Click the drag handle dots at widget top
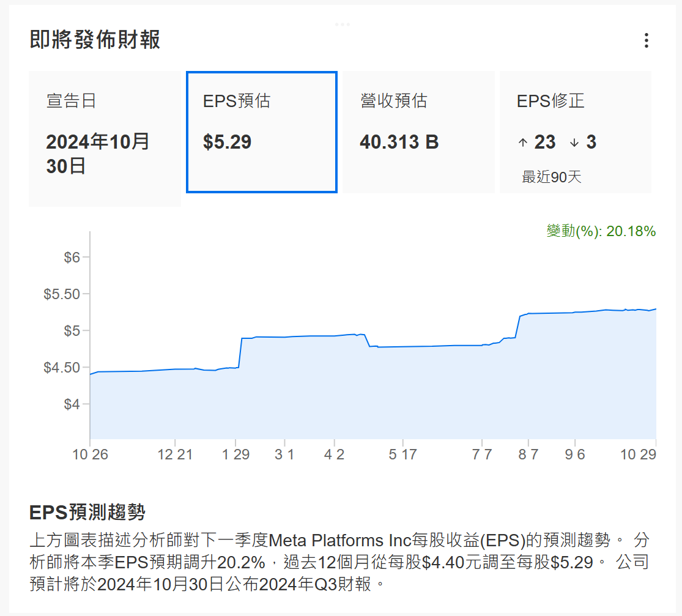 click(343, 24)
